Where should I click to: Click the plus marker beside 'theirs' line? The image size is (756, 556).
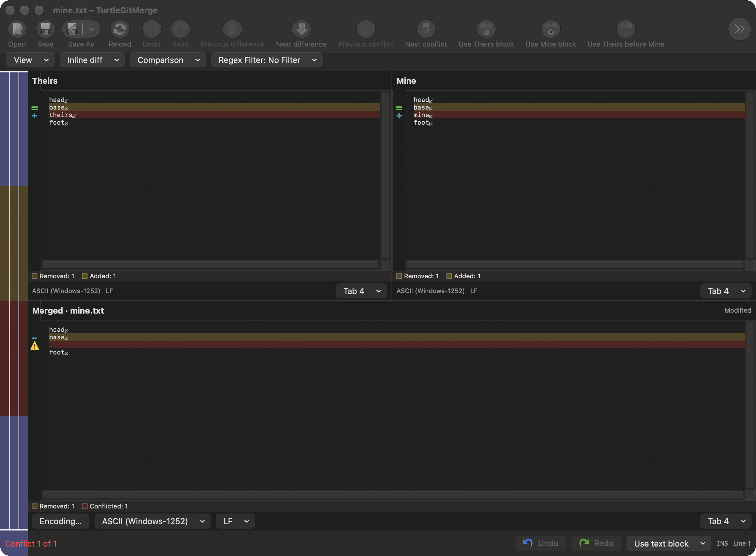pos(35,116)
